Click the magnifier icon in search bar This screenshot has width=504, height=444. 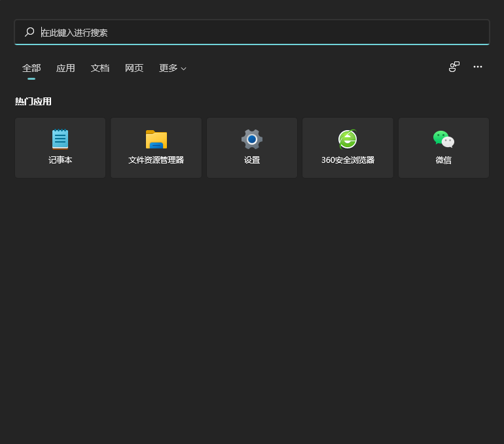pos(29,32)
